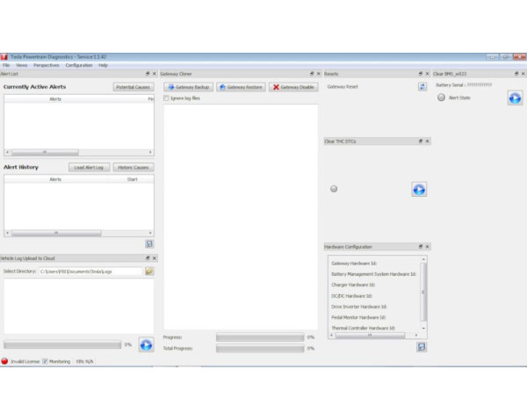Undock the Hardware Configuration panel with float icon

pyautogui.click(x=421, y=247)
